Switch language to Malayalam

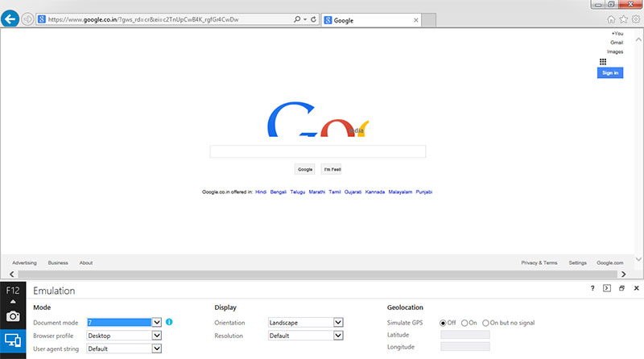click(x=400, y=192)
